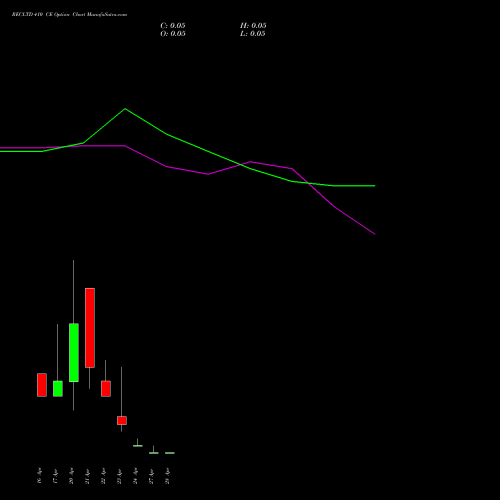
Task: Click the end of the purple indicator line
Action: [375, 234]
